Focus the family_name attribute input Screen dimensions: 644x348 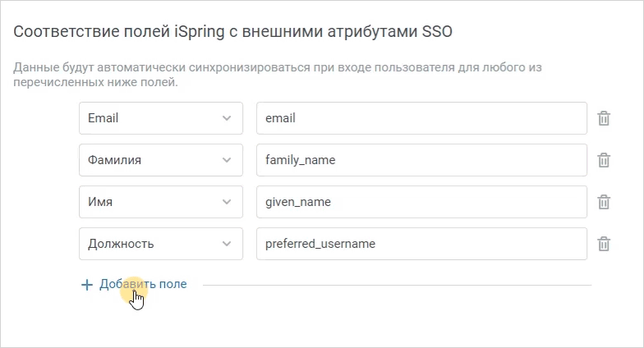422,160
